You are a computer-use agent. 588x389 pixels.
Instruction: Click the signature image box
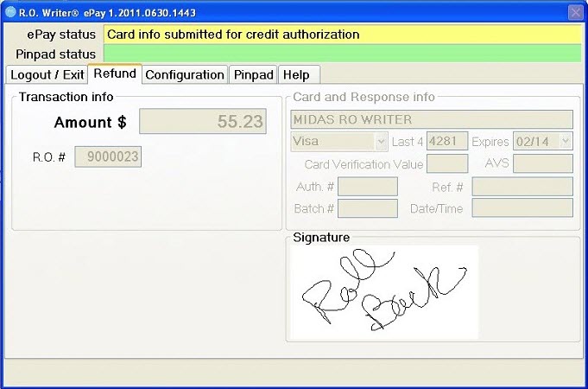384,291
